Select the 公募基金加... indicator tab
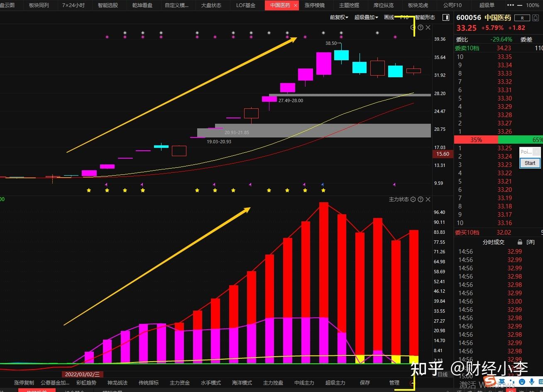 (x=55, y=382)
